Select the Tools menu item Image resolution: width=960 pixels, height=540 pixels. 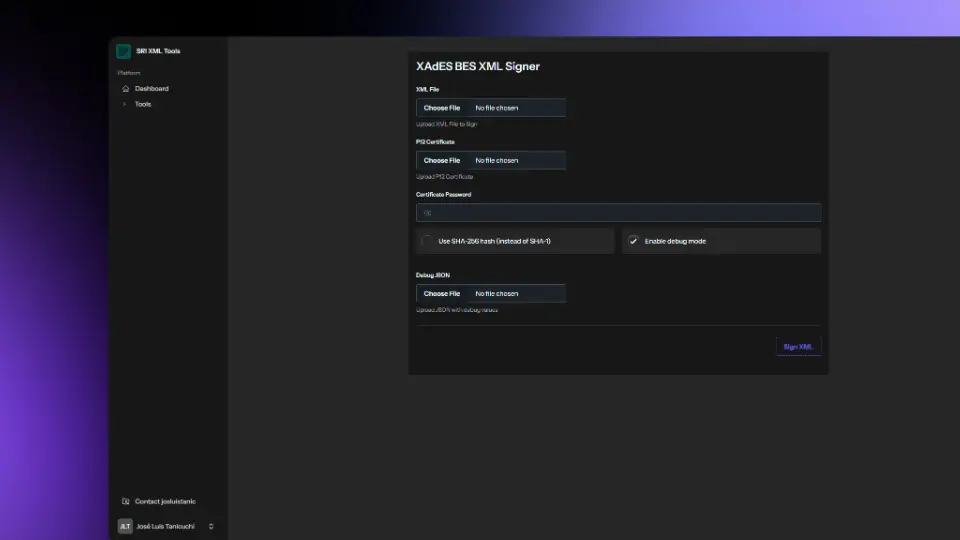[x=143, y=104]
